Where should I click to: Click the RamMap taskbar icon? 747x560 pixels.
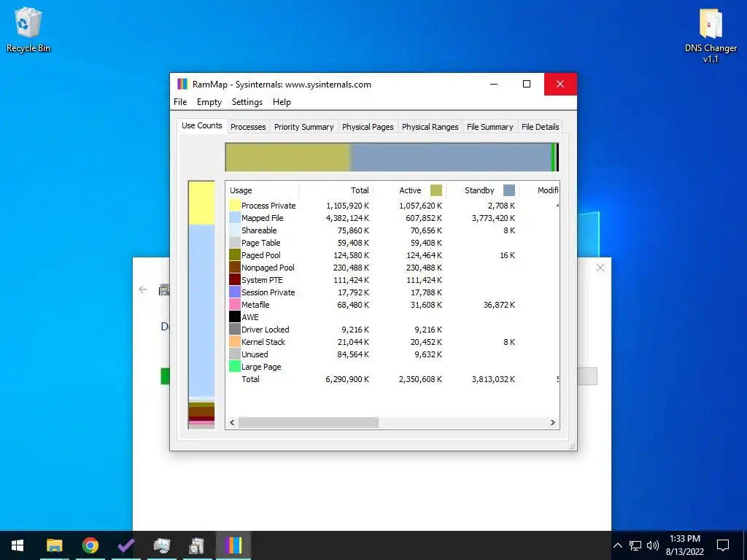coord(233,545)
